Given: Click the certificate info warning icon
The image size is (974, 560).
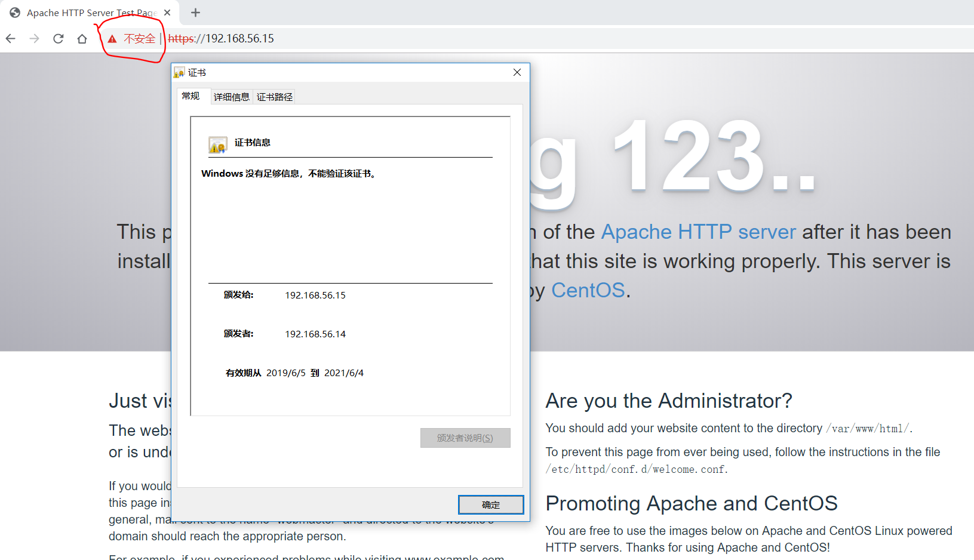Looking at the screenshot, I should [x=218, y=144].
